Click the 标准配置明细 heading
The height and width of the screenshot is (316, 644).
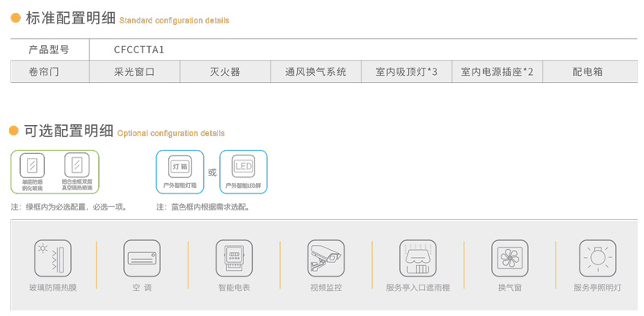71,18
